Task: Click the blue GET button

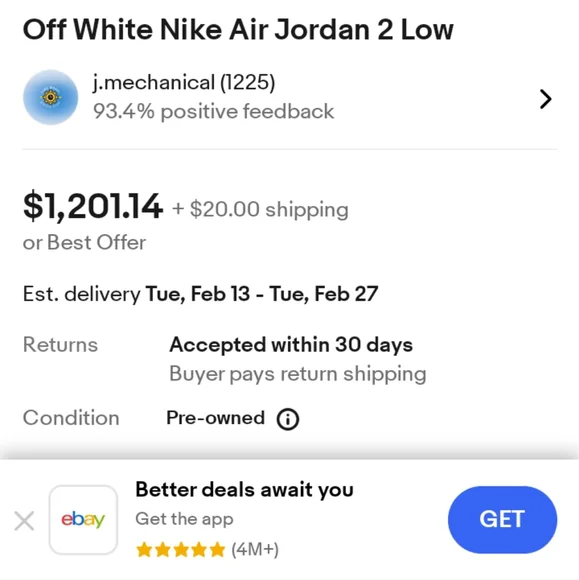Action: tap(502, 519)
